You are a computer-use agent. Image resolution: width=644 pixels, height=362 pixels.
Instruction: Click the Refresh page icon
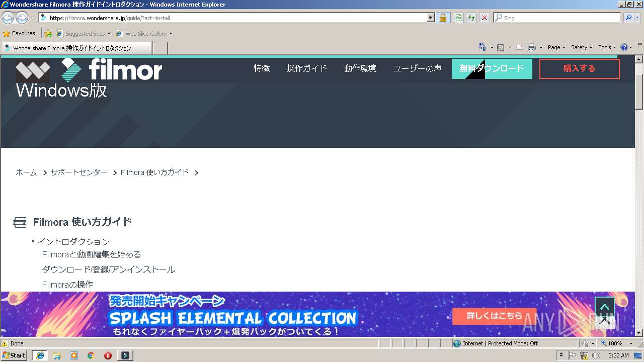[x=471, y=18]
